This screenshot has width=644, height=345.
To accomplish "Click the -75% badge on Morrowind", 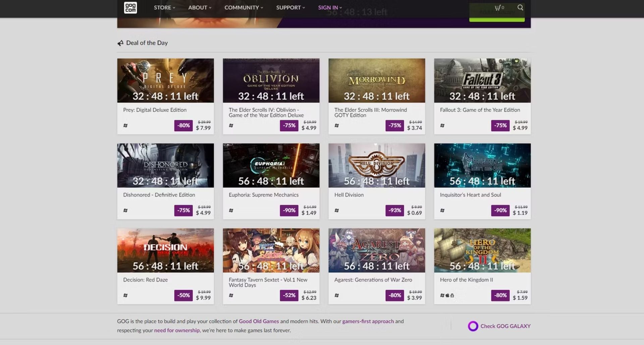I will [x=395, y=126].
